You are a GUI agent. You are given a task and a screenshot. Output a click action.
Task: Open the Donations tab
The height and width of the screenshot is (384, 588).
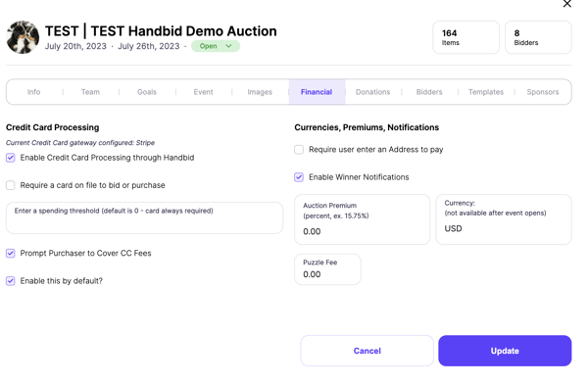click(372, 92)
